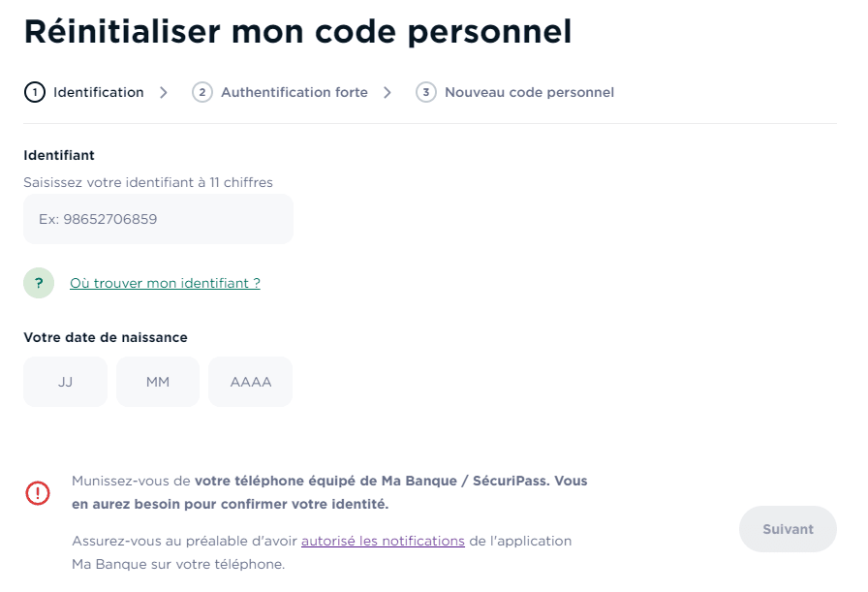The image size is (868, 592).
Task: Click the JJ day field
Action: (65, 382)
